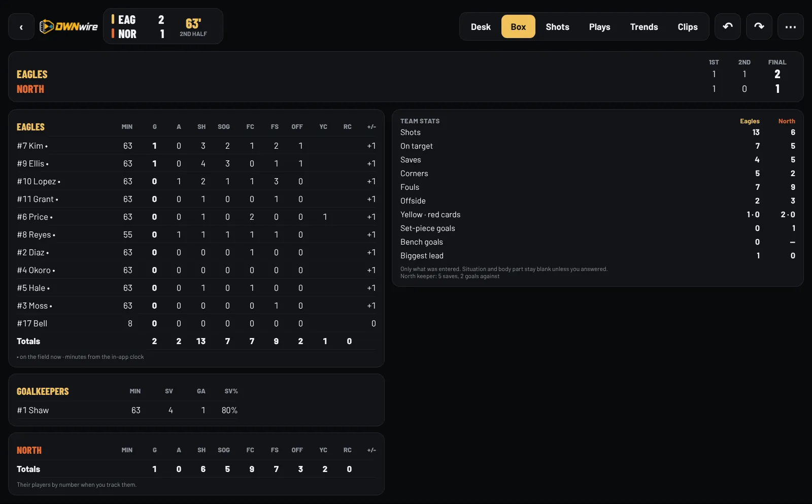Click the Saves stat row
Screen dimensions: 812x504
pyautogui.click(x=598, y=160)
